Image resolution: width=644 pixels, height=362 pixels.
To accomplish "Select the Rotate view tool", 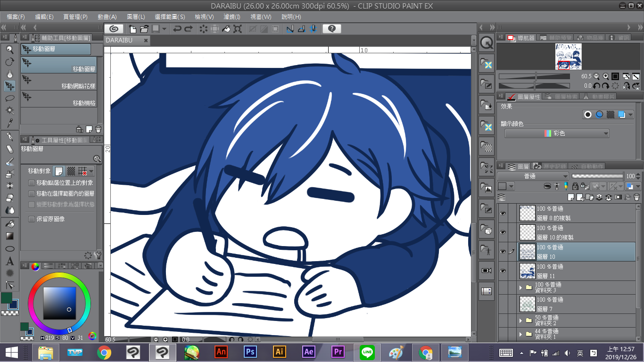I will pos(9,61).
